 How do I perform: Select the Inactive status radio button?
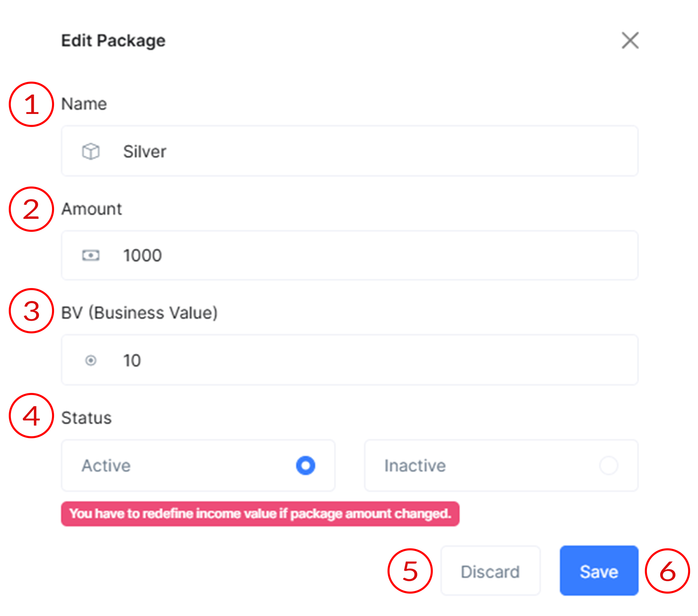click(608, 465)
